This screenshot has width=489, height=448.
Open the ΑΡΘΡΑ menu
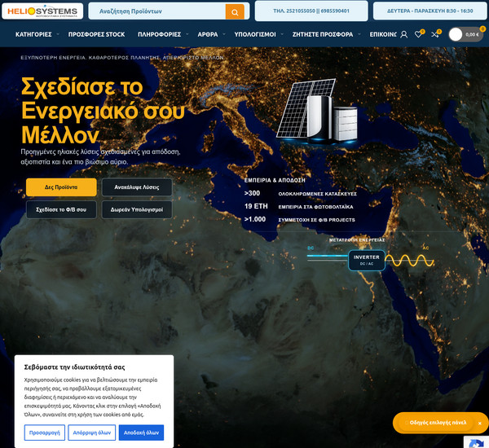pyautogui.click(x=208, y=34)
